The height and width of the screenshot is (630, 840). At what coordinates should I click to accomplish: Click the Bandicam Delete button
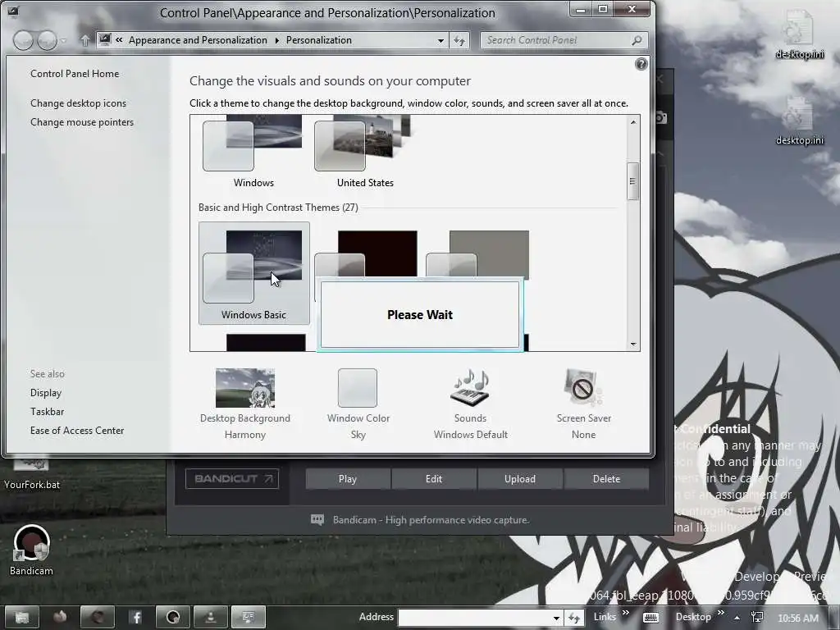(606, 479)
